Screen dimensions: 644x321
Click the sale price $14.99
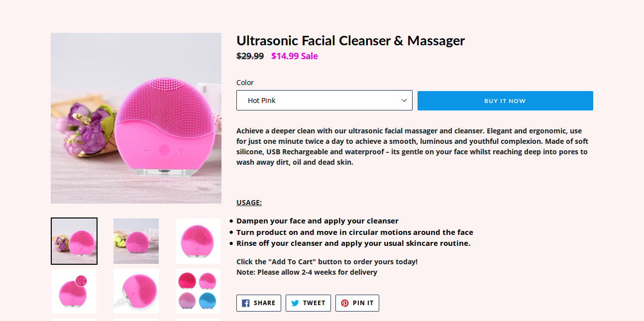pos(286,56)
